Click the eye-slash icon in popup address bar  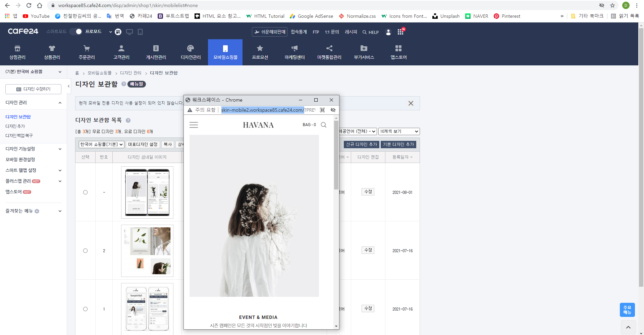[x=333, y=110]
